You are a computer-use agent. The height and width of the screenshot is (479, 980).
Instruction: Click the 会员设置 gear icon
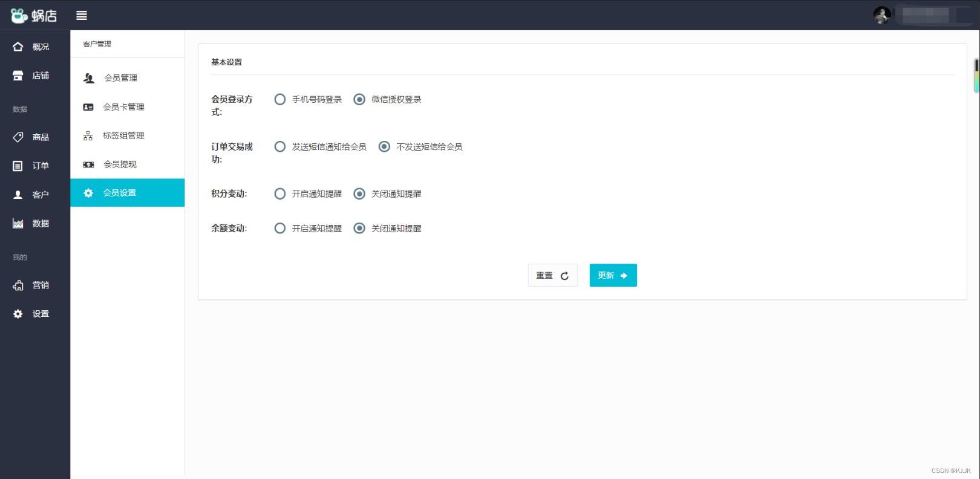pyautogui.click(x=88, y=193)
